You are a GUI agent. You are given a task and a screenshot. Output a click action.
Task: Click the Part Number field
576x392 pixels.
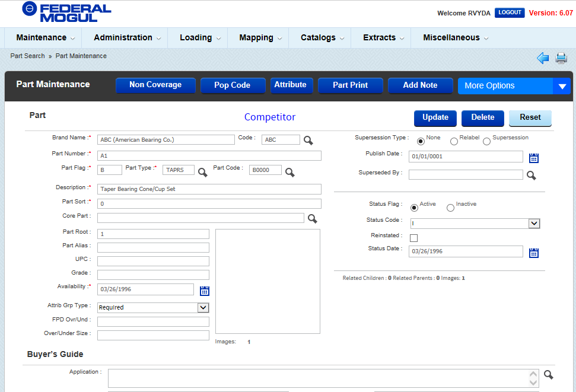pyautogui.click(x=209, y=156)
